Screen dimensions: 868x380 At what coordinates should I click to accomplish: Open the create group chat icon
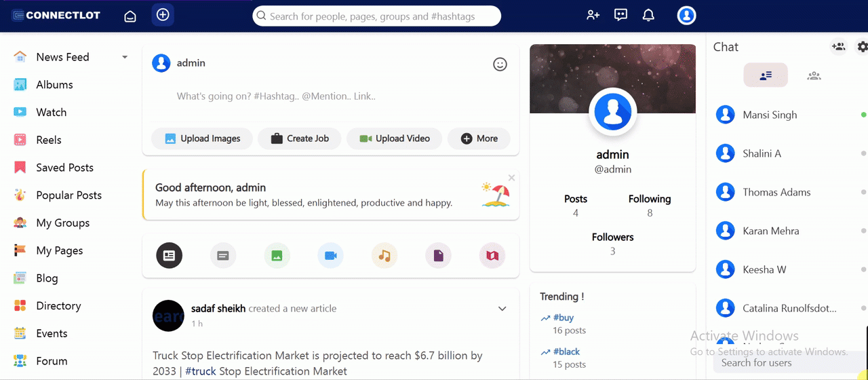[x=839, y=47]
